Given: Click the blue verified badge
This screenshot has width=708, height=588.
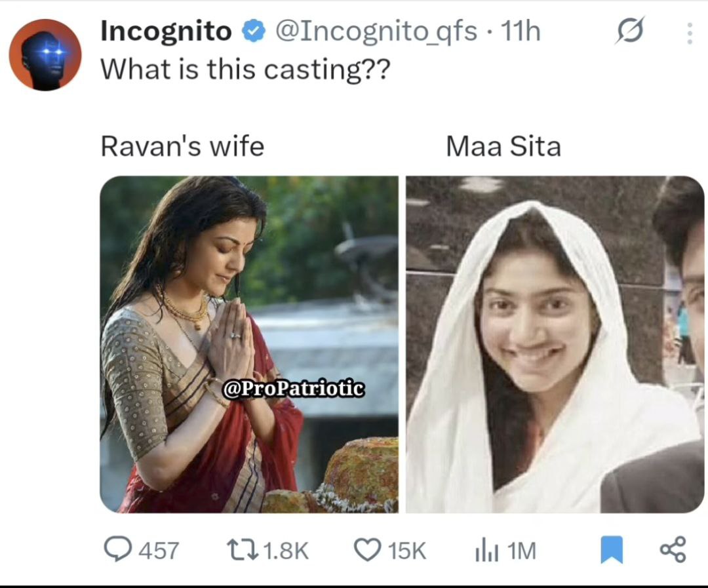Looking at the screenshot, I should point(253,31).
